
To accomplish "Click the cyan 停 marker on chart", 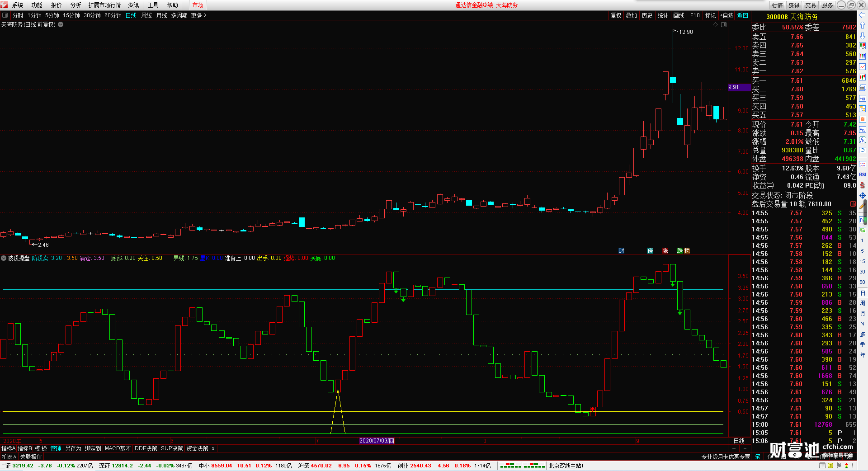I will tap(650, 251).
